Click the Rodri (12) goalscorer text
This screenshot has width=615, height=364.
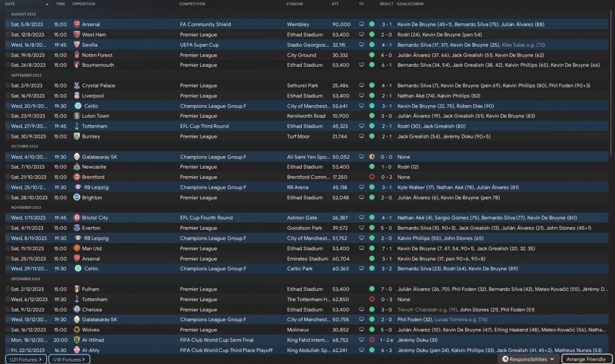point(408,167)
